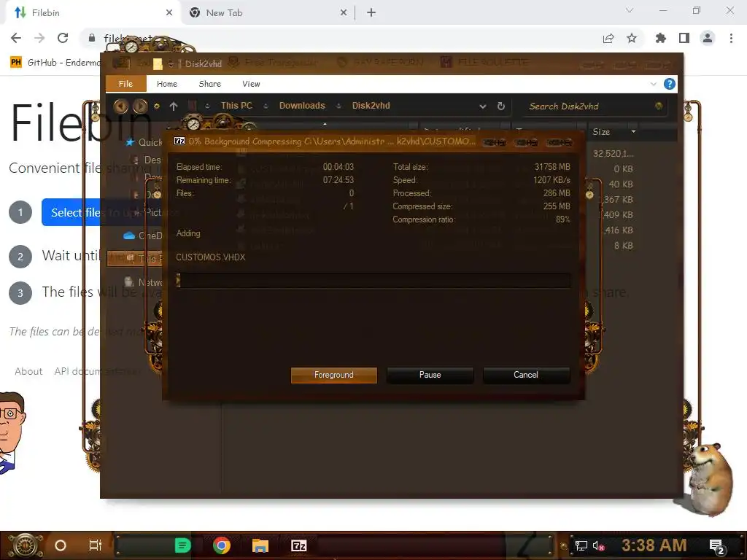747x560 pixels.
Task: Expand dropdown arrow after This PC breadcrumb
Action: click(266, 106)
